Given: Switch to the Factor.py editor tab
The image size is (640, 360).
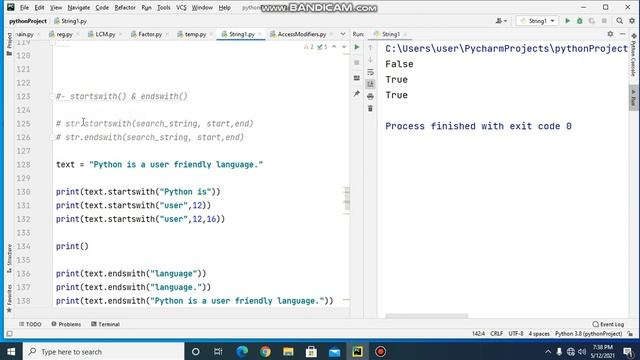Looking at the screenshot, I should [x=149, y=34].
